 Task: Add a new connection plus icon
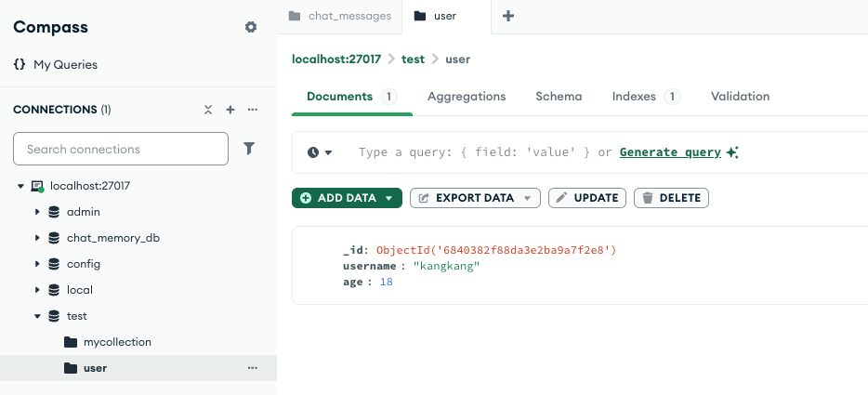pyautogui.click(x=230, y=110)
